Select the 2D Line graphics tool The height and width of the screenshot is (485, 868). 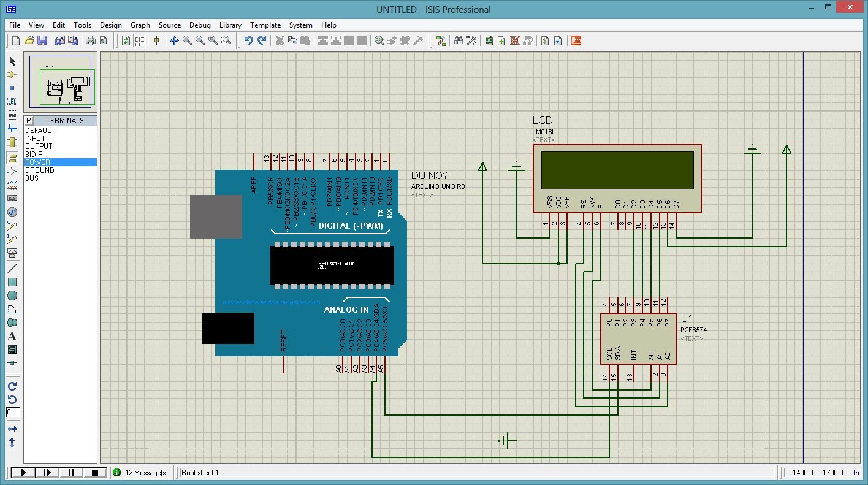[x=12, y=269]
